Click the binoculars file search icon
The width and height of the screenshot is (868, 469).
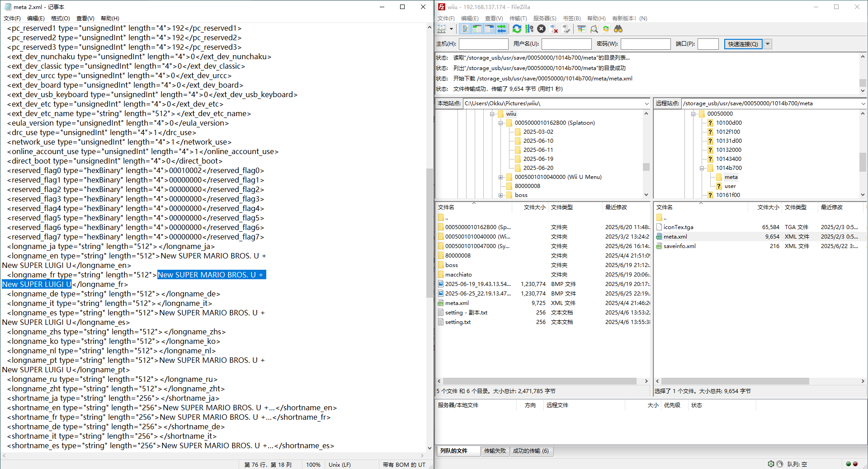pyautogui.click(x=618, y=29)
